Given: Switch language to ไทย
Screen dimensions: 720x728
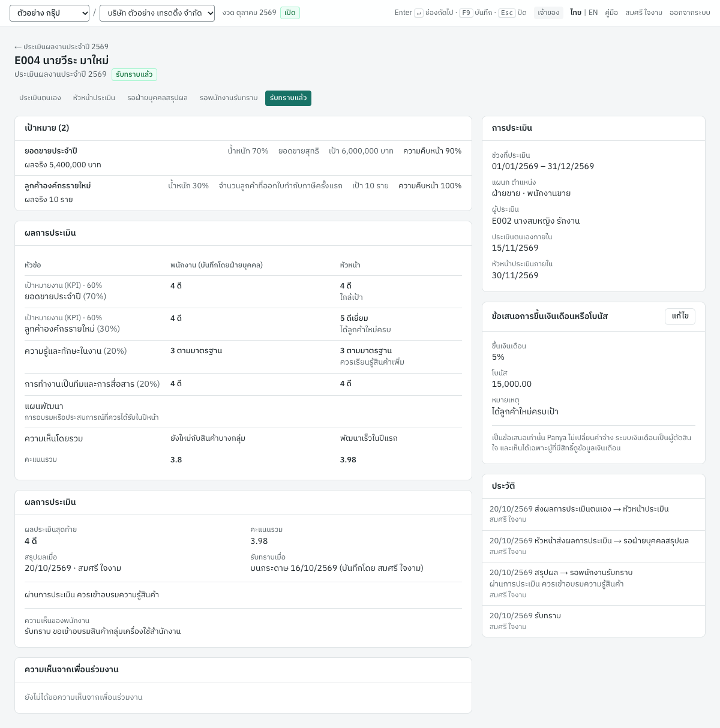Looking at the screenshot, I should tap(575, 13).
